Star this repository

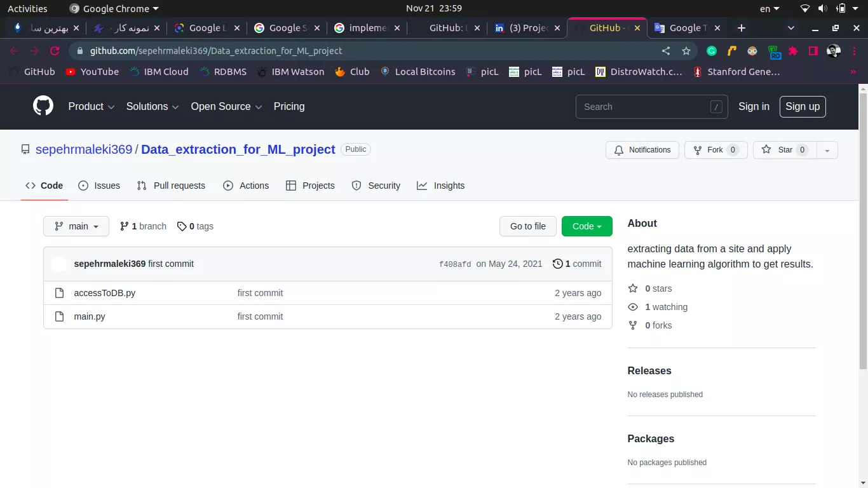point(785,150)
